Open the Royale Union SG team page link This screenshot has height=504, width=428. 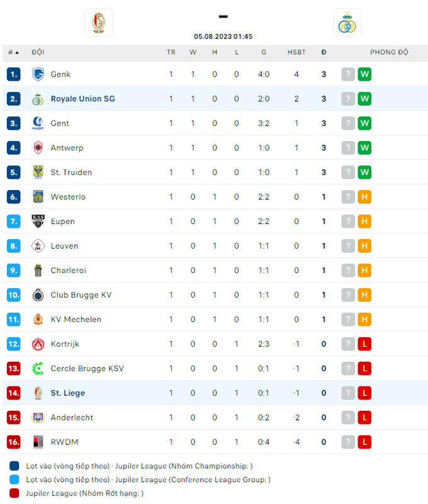pos(84,99)
